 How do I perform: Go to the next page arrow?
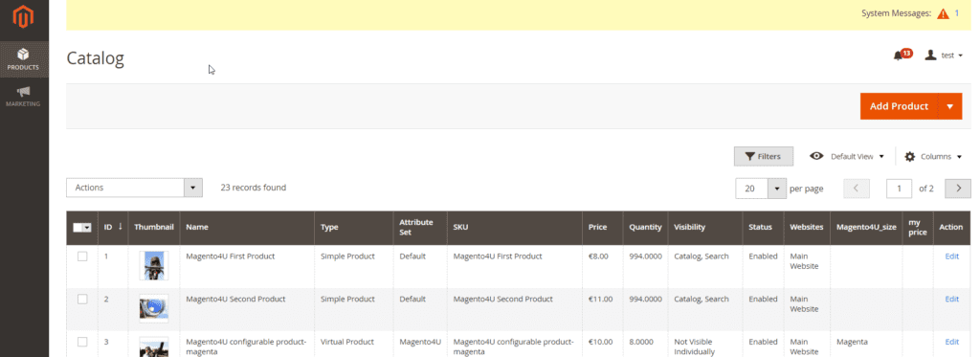pyautogui.click(x=957, y=189)
